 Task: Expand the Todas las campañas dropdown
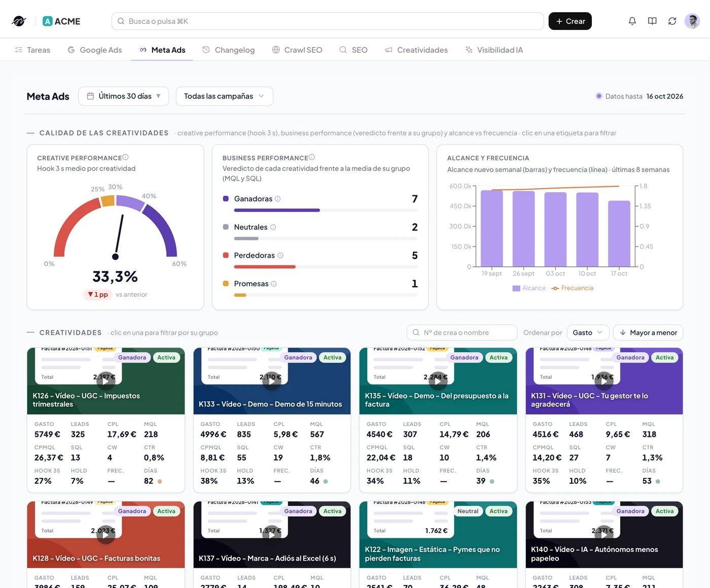click(225, 96)
